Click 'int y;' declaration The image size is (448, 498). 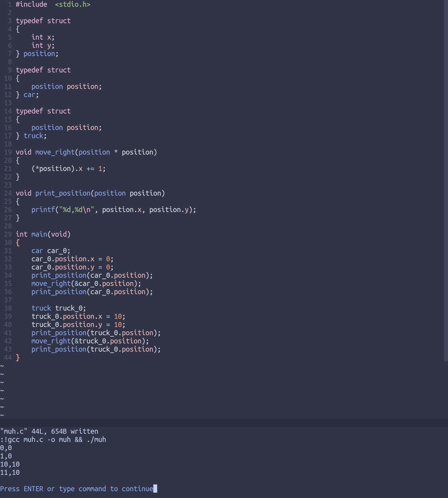pos(43,45)
